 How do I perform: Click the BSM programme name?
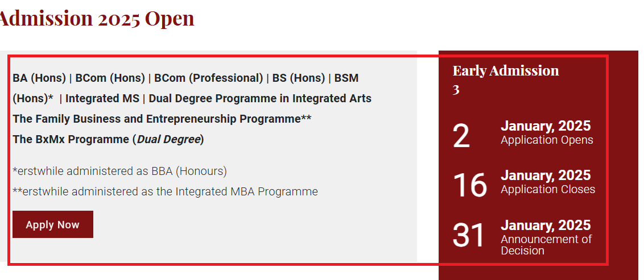[346, 78]
